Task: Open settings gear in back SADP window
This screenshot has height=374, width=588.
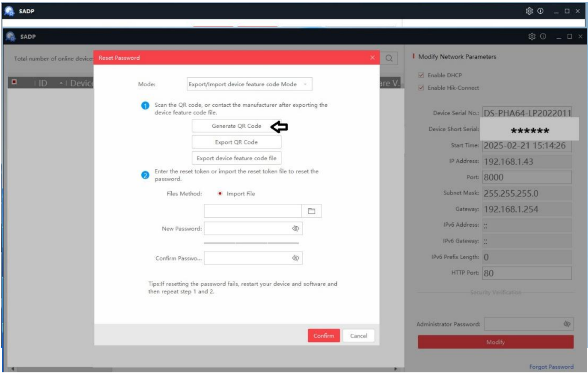Action: click(530, 11)
